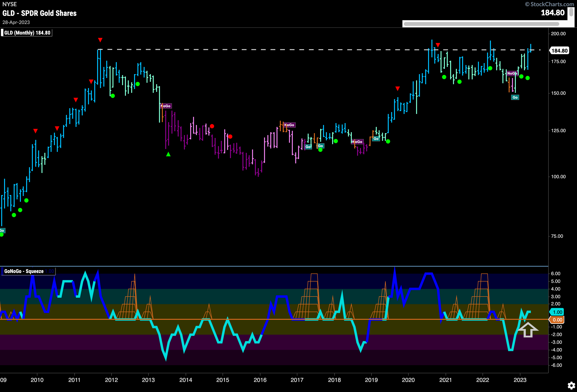Click the NoGo flag in late 2016

(x=289, y=125)
